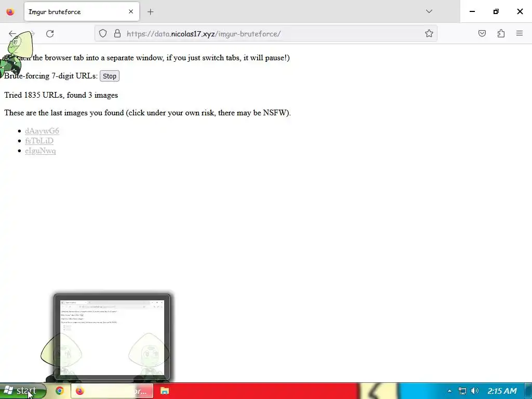Viewport: 532px width, 399px height.
Task: Open a new tab with plus button
Action: 150,12
